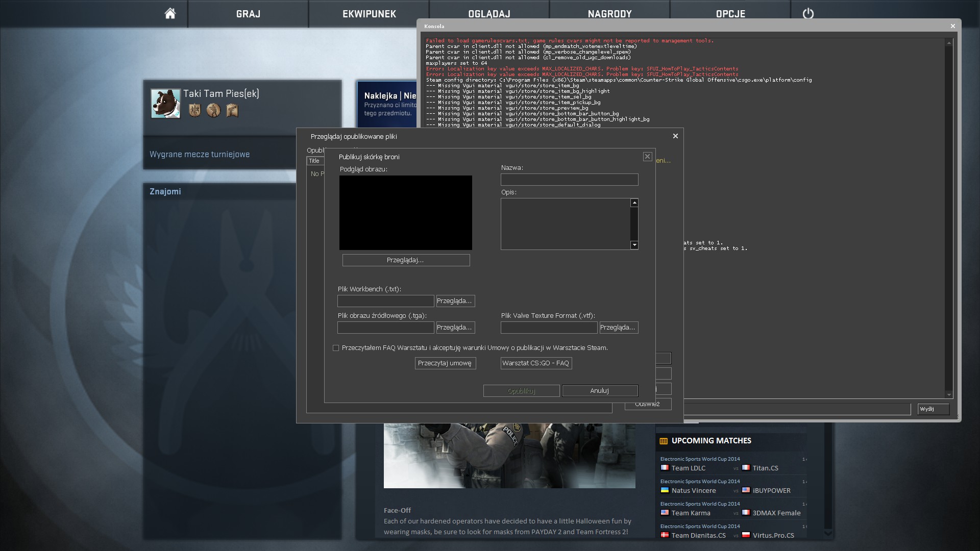
Task: Open the Face-Off news image
Action: (x=509, y=456)
